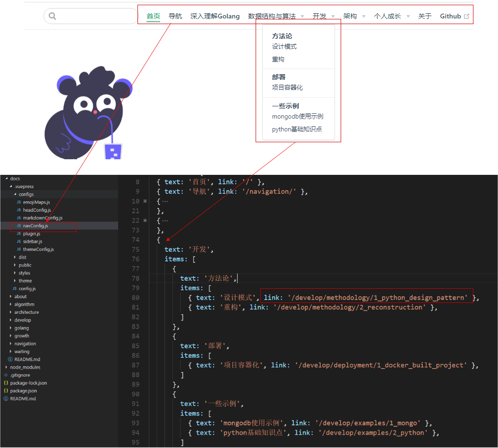Open the 个人成长 nav dropdown
The width and height of the screenshot is (498, 448).
pyautogui.click(x=392, y=16)
